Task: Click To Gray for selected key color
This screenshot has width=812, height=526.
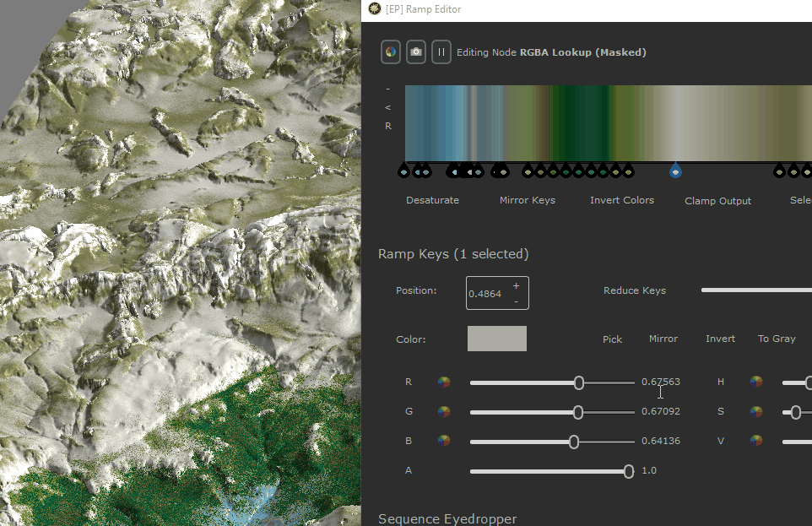Action: coord(776,339)
